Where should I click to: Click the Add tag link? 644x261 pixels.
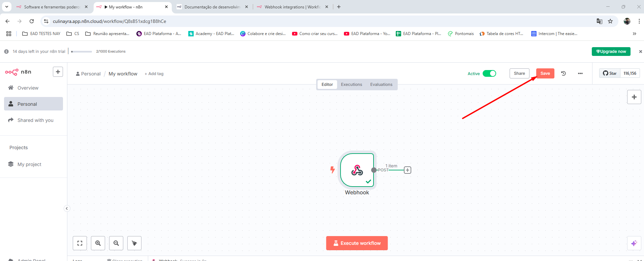pos(154,74)
